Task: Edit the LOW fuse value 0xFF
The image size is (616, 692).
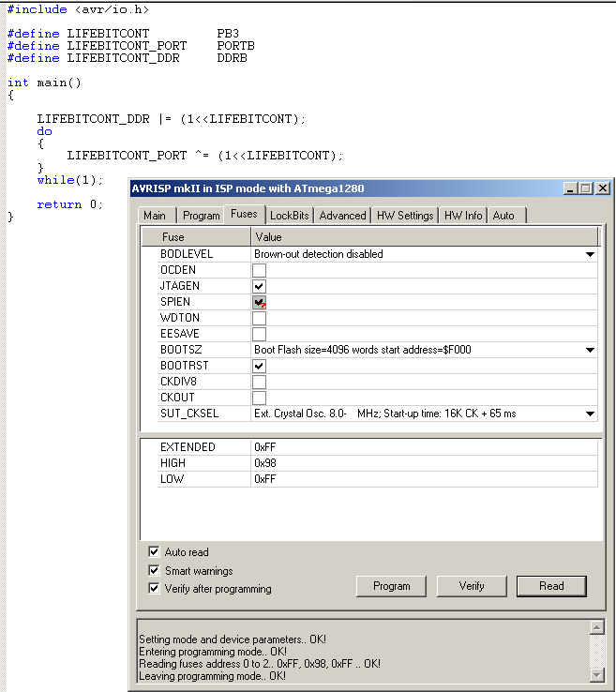Action: [x=424, y=479]
